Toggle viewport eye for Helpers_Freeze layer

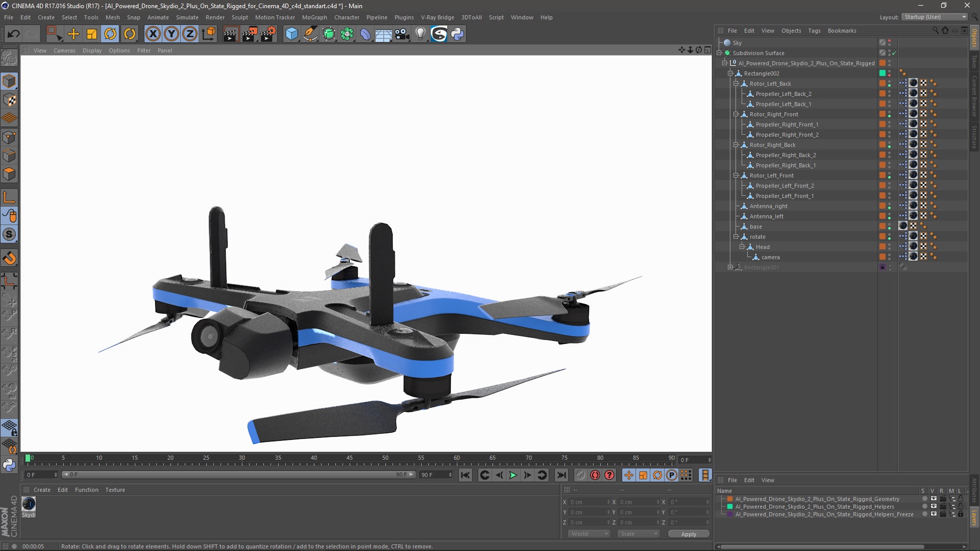tap(934, 514)
